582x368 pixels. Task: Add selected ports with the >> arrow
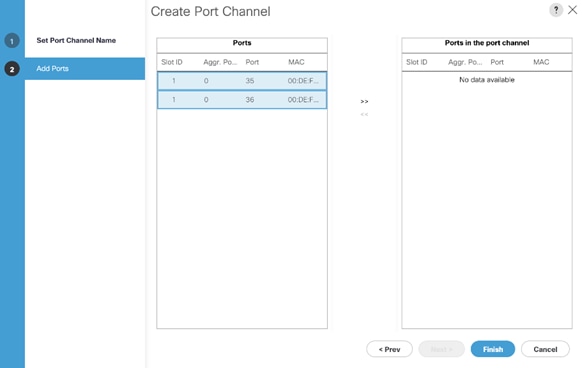pyautogui.click(x=364, y=101)
